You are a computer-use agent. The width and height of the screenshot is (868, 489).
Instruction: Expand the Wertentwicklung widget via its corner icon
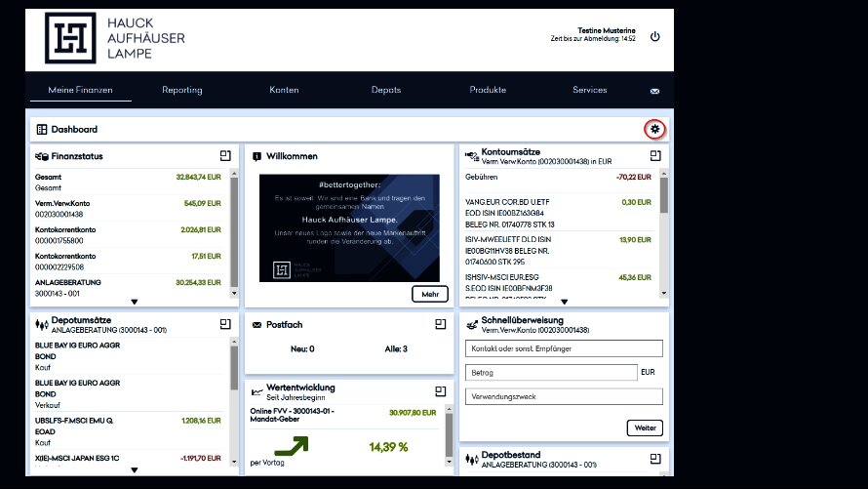click(x=440, y=391)
